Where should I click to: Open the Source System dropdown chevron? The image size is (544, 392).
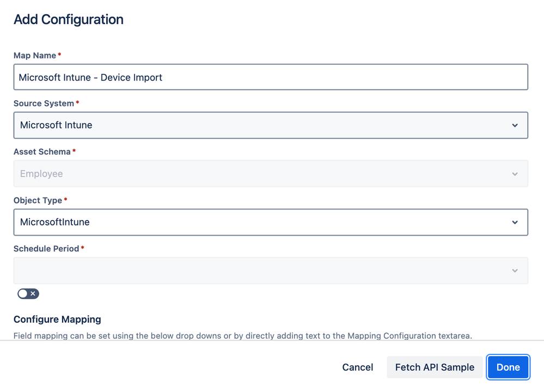click(515, 125)
